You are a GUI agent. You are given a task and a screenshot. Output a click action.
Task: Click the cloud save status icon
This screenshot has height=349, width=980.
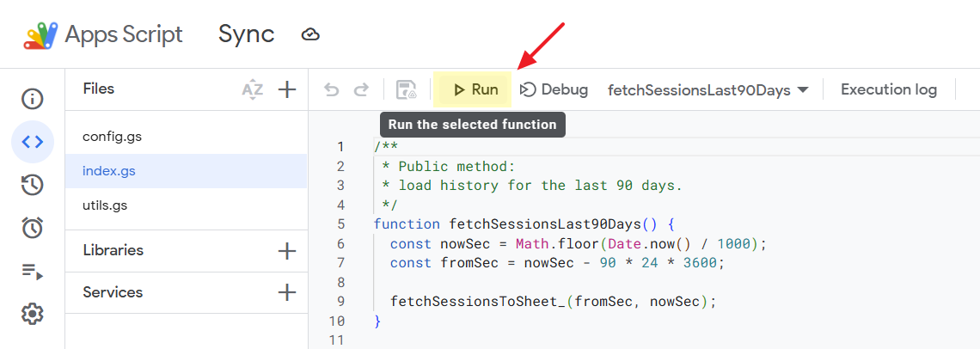(x=310, y=34)
